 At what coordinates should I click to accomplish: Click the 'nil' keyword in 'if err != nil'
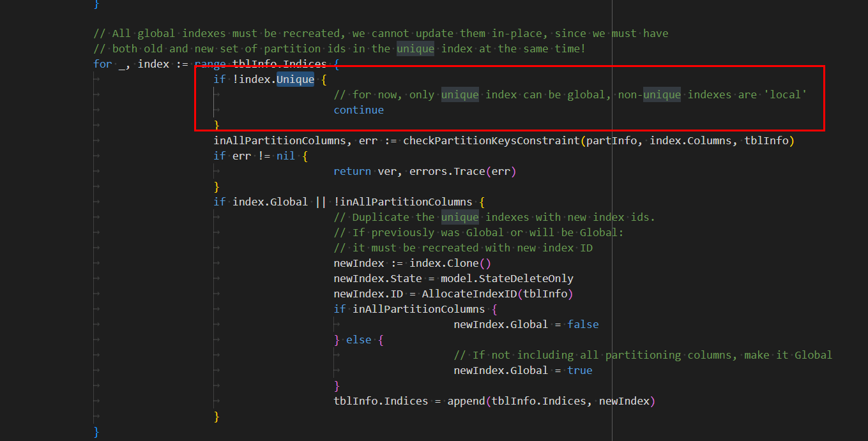(286, 156)
